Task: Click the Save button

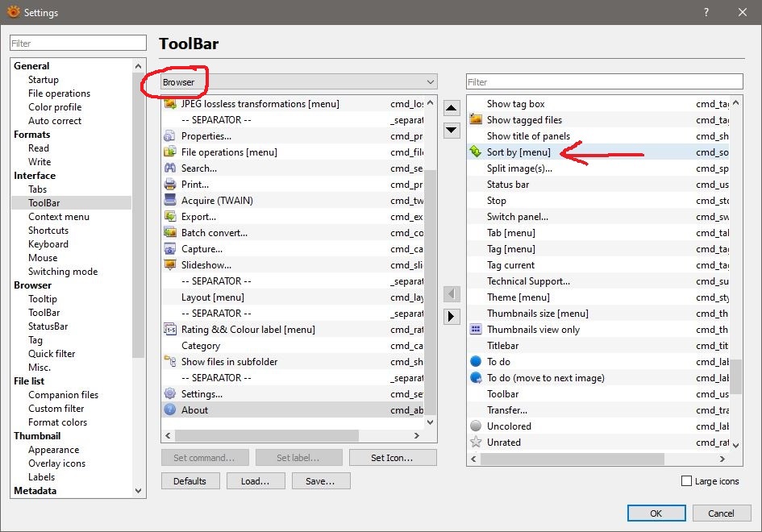Action: [321, 481]
